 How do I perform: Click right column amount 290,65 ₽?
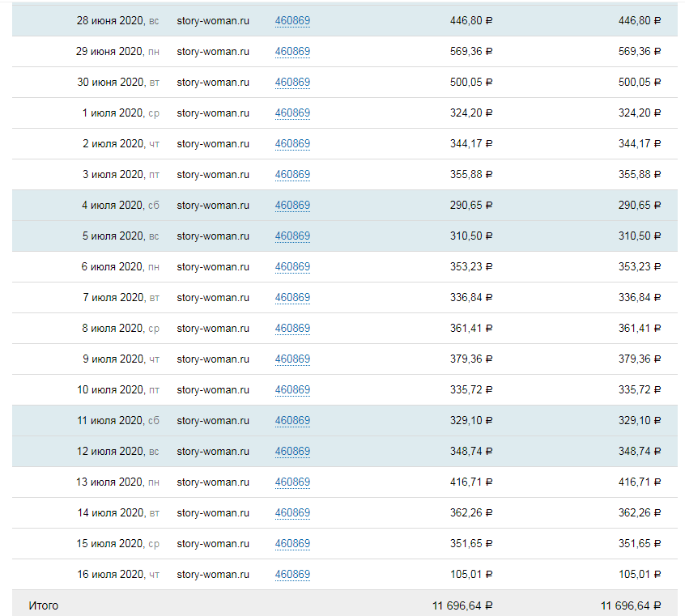click(x=640, y=206)
